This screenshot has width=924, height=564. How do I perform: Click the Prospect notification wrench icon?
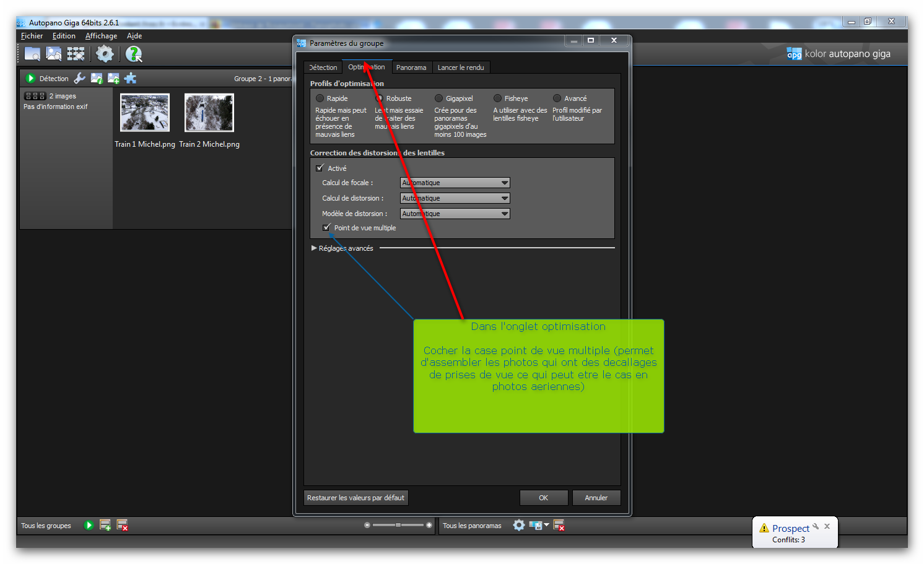click(x=816, y=526)
